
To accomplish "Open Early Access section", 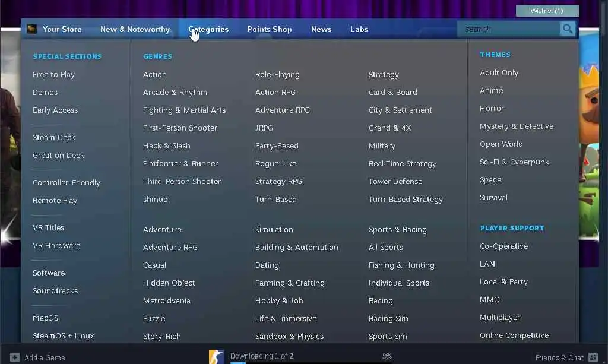I will point(55,110).
